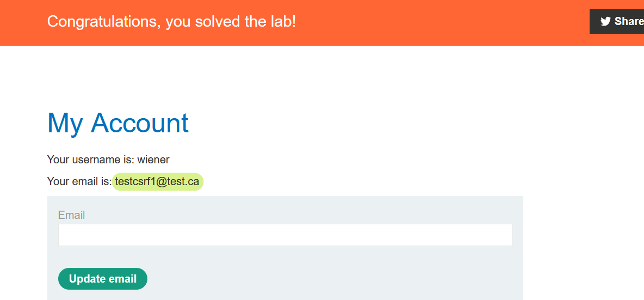Click the 'Congratulations, you solved the lab!' message
The width and height of the screenshot is (644, 300).
171,22
